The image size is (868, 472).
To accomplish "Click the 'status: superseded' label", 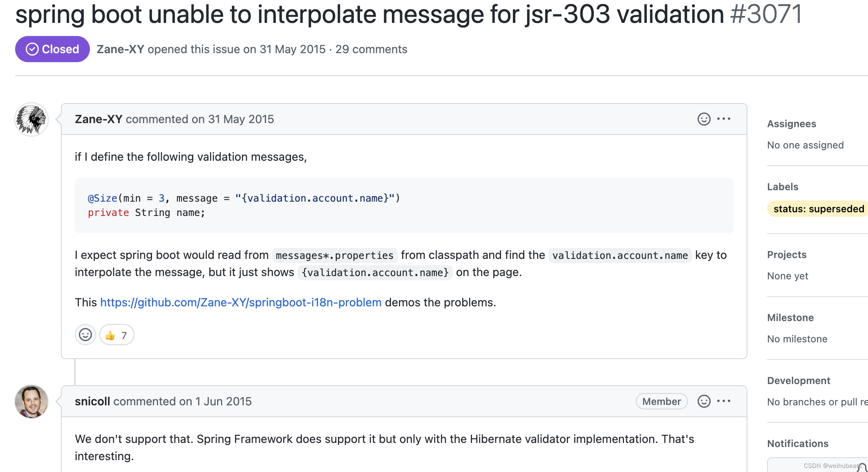I will [x=818, y=209].
